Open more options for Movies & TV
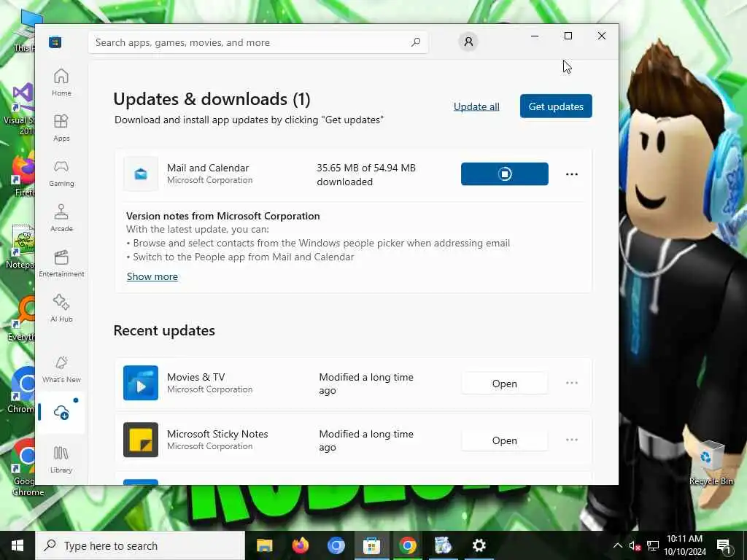 572,383
